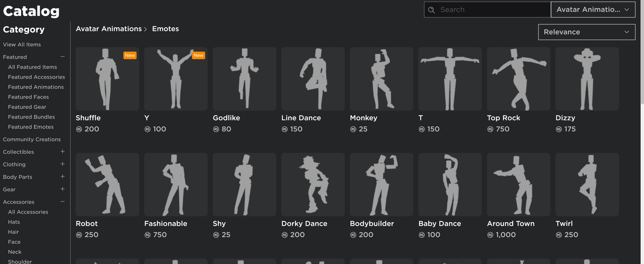Viewport: 644px width, 264px height.
Task: Select the Bodybuilder emote silhouette
Action: pyautogui.click(x=381, y=185)
